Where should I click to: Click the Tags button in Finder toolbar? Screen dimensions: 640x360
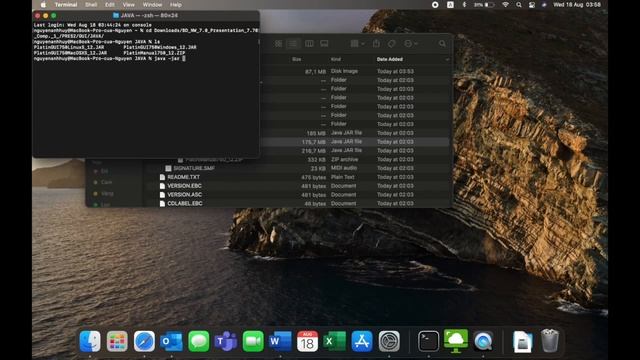coord(391,44)
